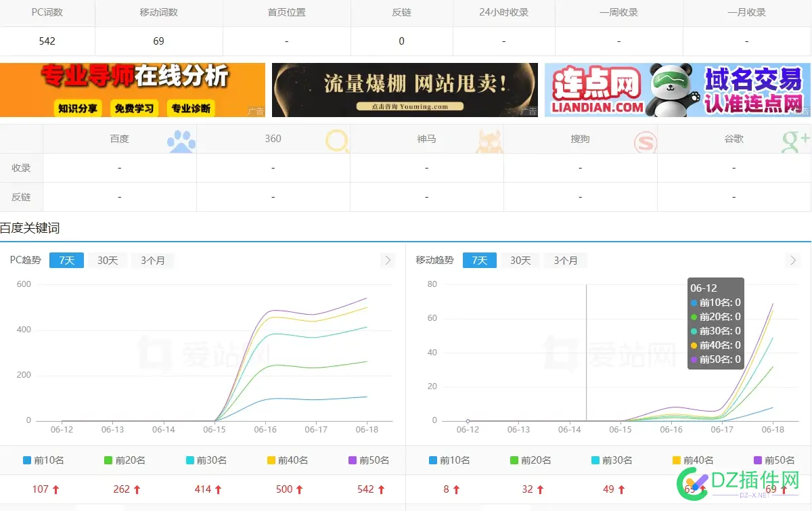
Task: Expand the PC趋势 panel via its right chevron
Action: (387, 260)
